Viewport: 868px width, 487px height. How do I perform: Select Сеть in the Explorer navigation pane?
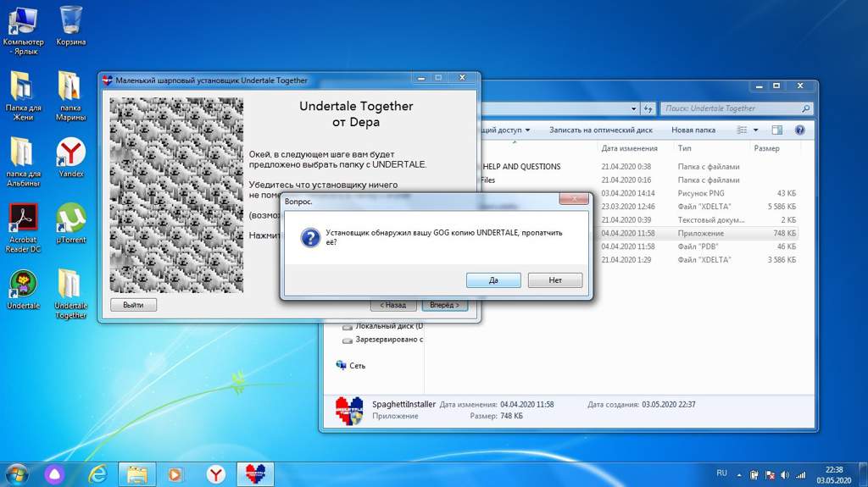(351, 365)
